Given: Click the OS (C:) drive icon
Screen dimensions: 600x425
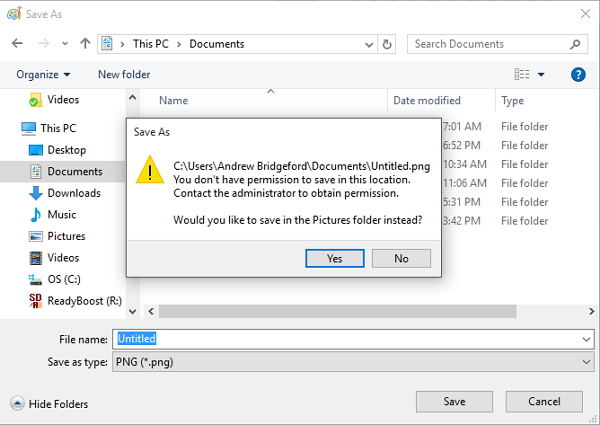Looking at the screenshot, I should pos(36,280).
